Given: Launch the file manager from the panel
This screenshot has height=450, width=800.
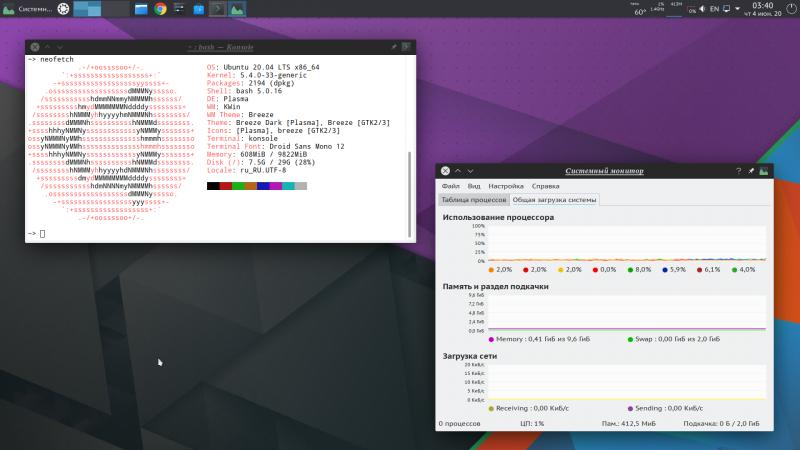Looking at the screenshot, I should tap(141, 9).
